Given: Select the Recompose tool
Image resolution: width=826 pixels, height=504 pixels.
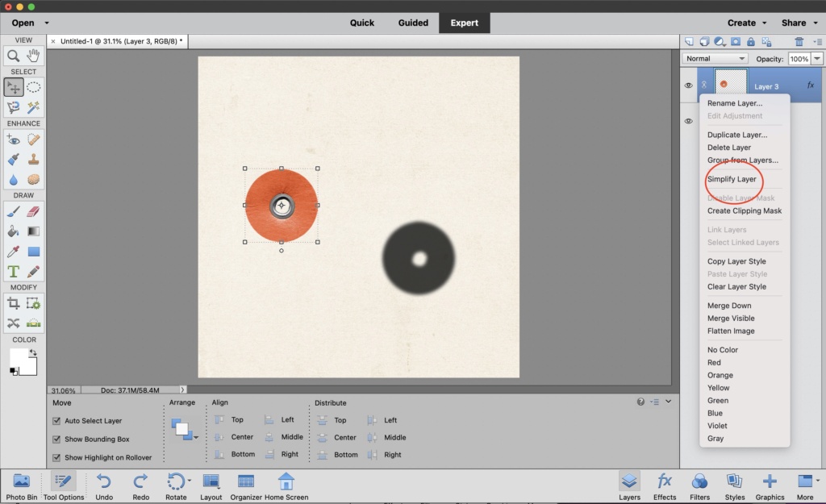Looking at the screenshot, I should click(x=33, y=303).
